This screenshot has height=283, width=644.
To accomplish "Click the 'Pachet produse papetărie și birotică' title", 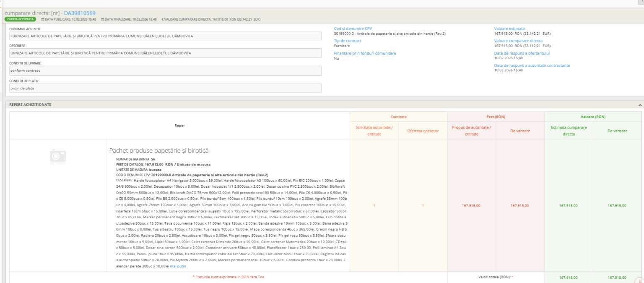I will click(159, 150).
